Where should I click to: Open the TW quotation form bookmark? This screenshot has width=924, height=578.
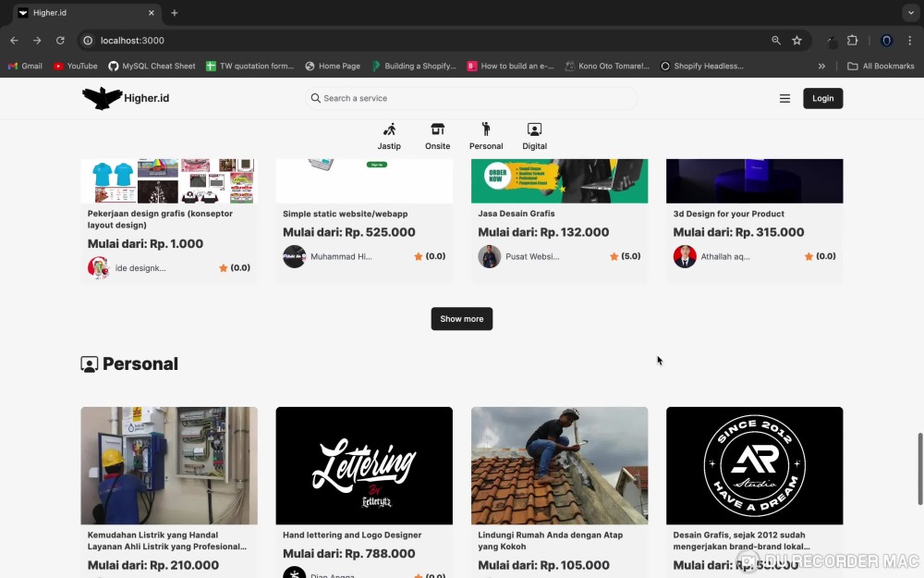pos(249,66)
